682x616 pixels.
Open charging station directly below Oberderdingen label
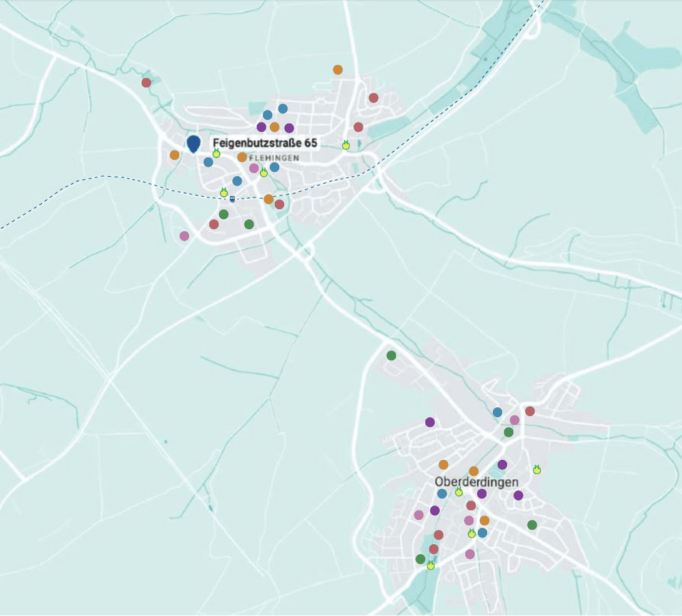pyautogui.click(x=459, y=492)
